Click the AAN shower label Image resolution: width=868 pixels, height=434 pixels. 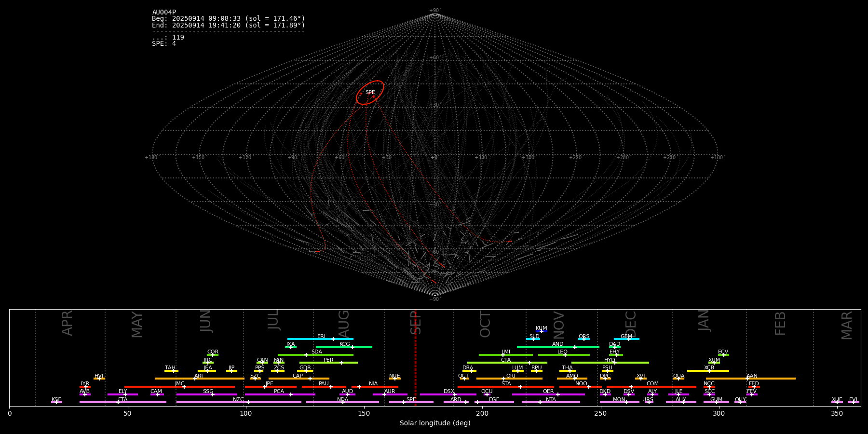click(752, 376)
